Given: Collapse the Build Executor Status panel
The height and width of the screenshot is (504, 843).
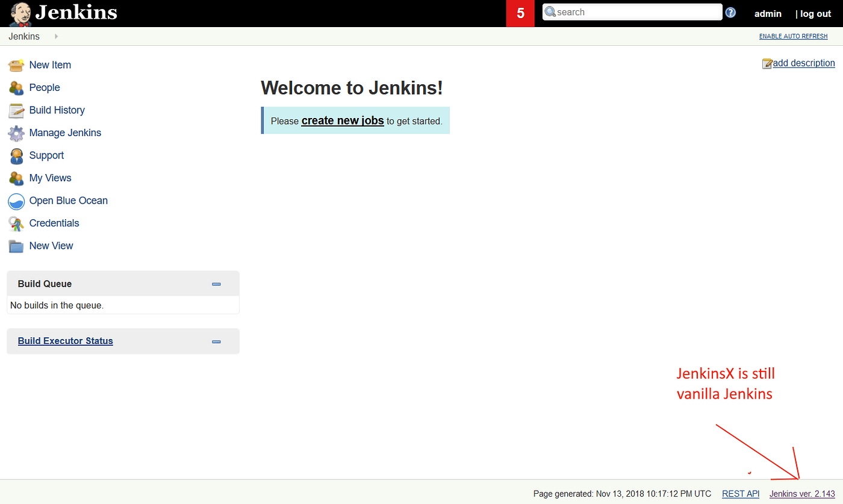Looking at the screenshot, I should 216,341.
